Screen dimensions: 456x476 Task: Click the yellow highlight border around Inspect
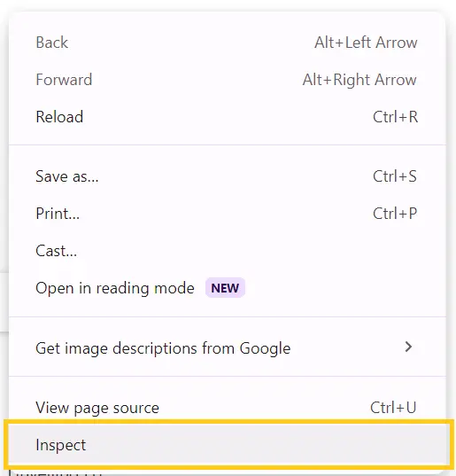(x=229, y=422)
